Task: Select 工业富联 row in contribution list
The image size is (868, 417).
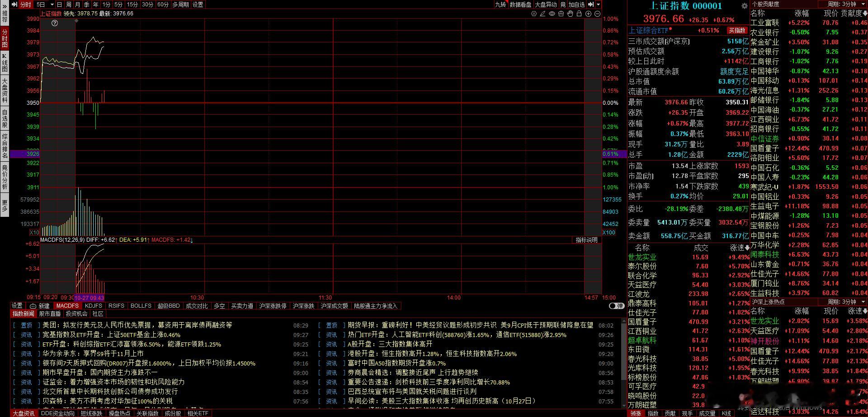Action: (809, 23)
